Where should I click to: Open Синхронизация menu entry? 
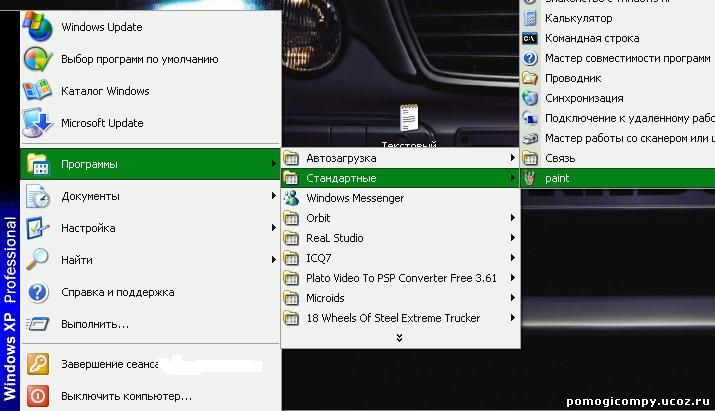pos(618,98)
